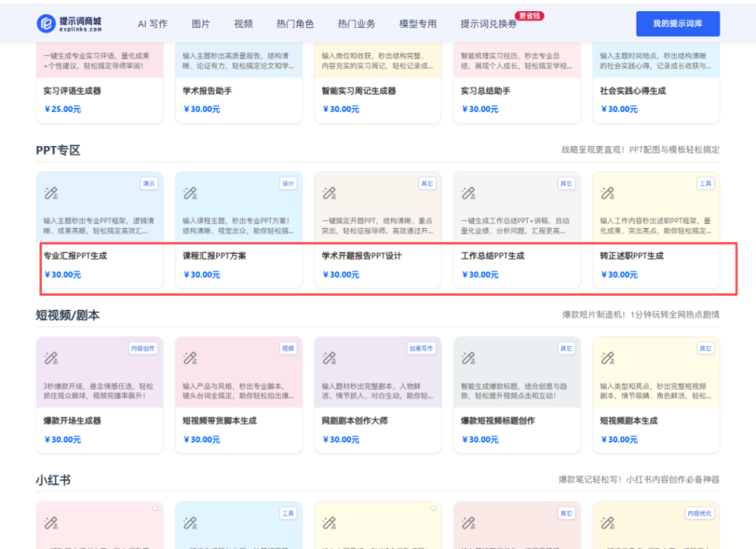Select the 爆款短视频标题创作 card title
The image size is (756, 549).
pos(498,421)
